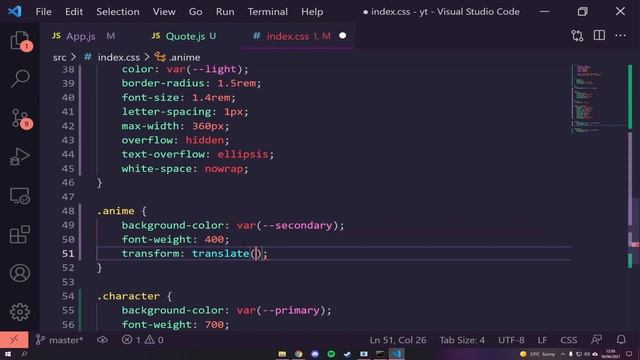Open Spotify from the taskbar
The image size is (640, 360).
click(331, 354)
